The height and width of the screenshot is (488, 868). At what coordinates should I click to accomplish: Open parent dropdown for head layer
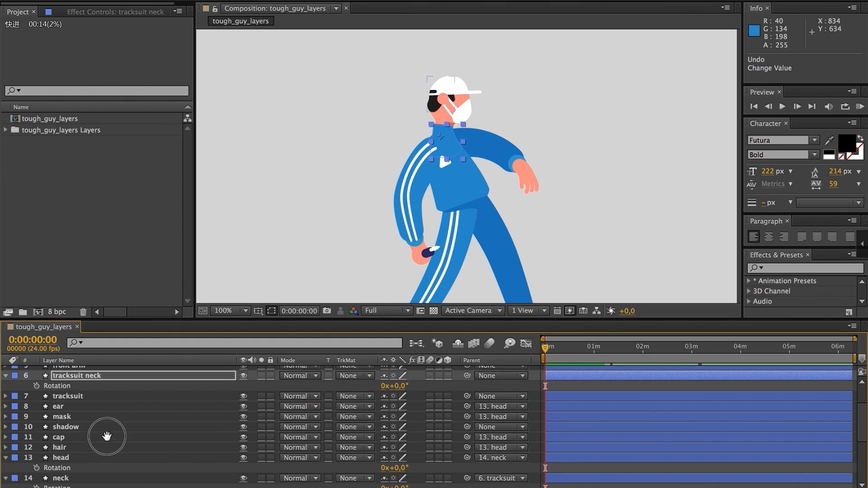(501, 457)
